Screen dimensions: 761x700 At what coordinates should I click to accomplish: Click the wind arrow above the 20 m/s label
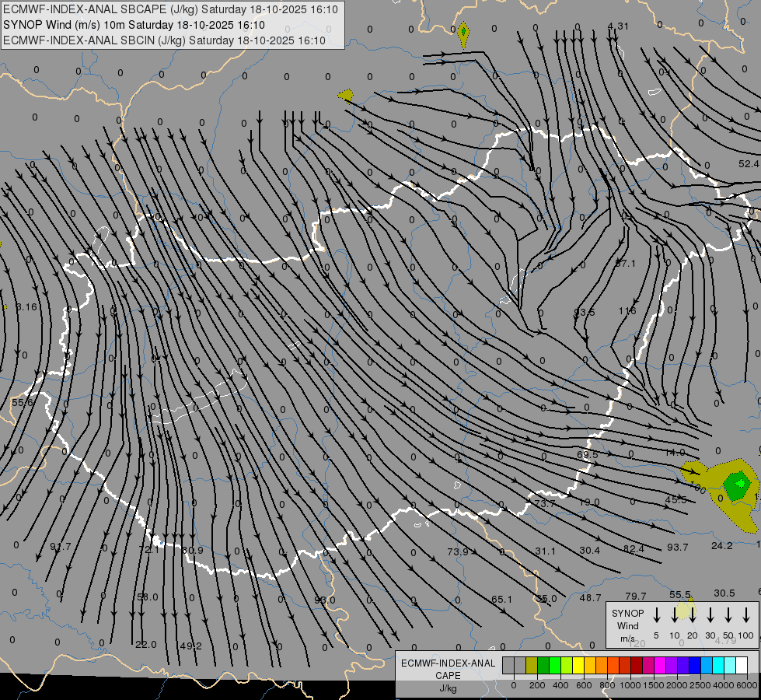click(692, 615)
